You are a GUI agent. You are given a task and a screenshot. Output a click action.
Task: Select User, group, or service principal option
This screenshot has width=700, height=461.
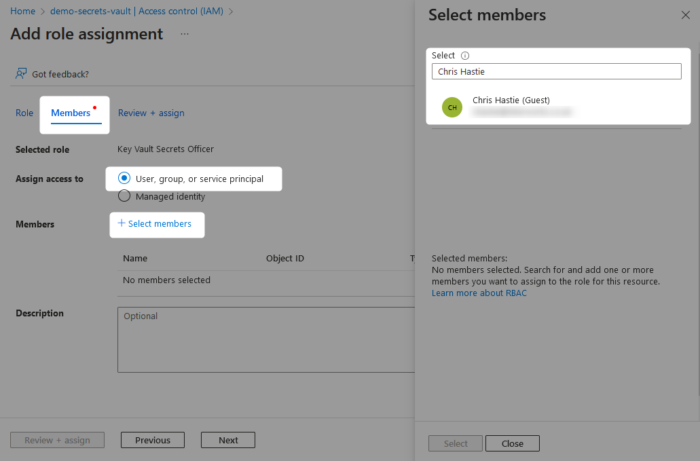click(x=124, y=178)
